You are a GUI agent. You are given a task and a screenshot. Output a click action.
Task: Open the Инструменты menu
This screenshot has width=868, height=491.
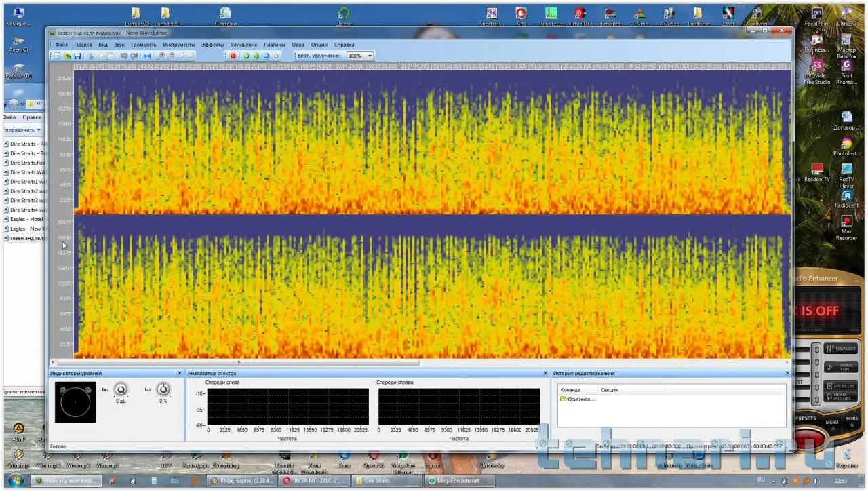tap(178, 45)
